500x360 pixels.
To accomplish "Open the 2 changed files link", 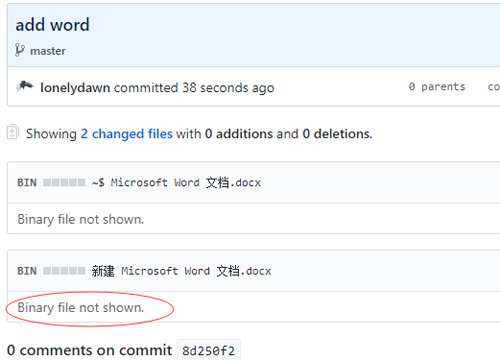I will [x=127, y=134].
